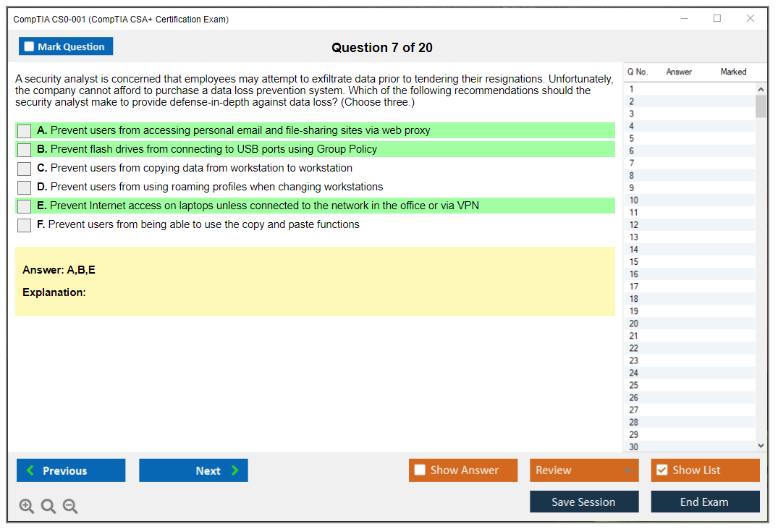Viewport: 778px width, 532px height.
Task: Toggle the Show Answer checkbox
Action: point(420,470)
